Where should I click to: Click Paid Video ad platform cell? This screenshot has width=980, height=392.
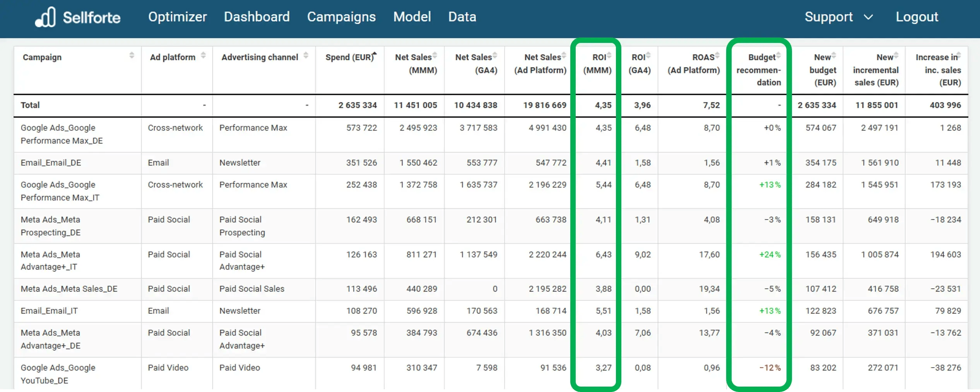168,368
